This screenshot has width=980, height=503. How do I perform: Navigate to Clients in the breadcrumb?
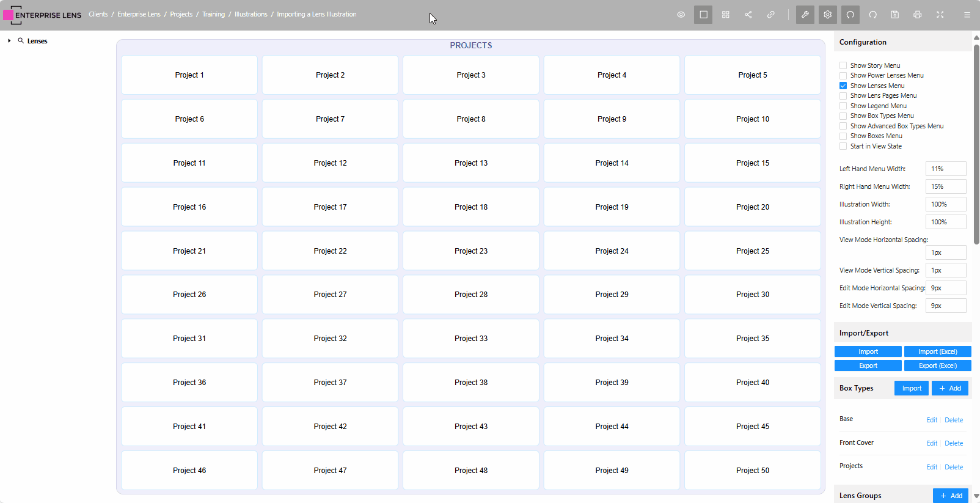(x=98, y=14)
